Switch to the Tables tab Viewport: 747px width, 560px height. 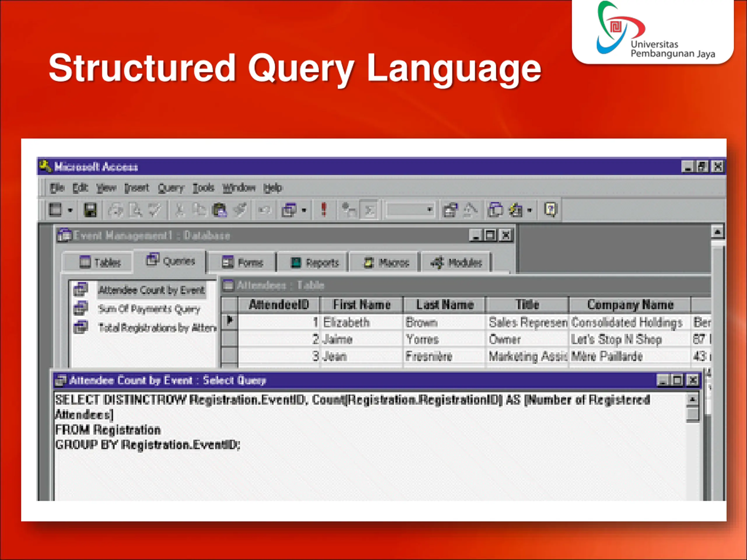(100, 262)
